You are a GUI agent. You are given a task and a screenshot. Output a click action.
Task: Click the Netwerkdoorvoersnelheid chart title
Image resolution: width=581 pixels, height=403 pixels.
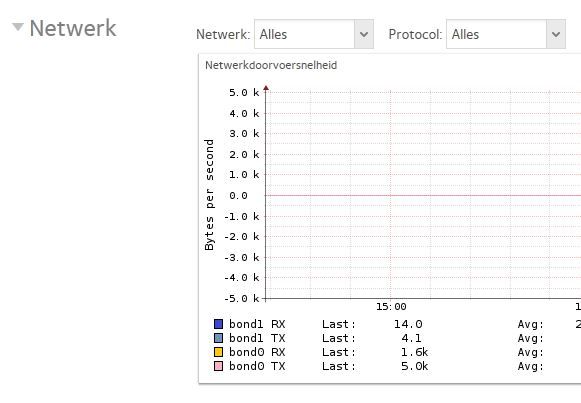(271, 65)
